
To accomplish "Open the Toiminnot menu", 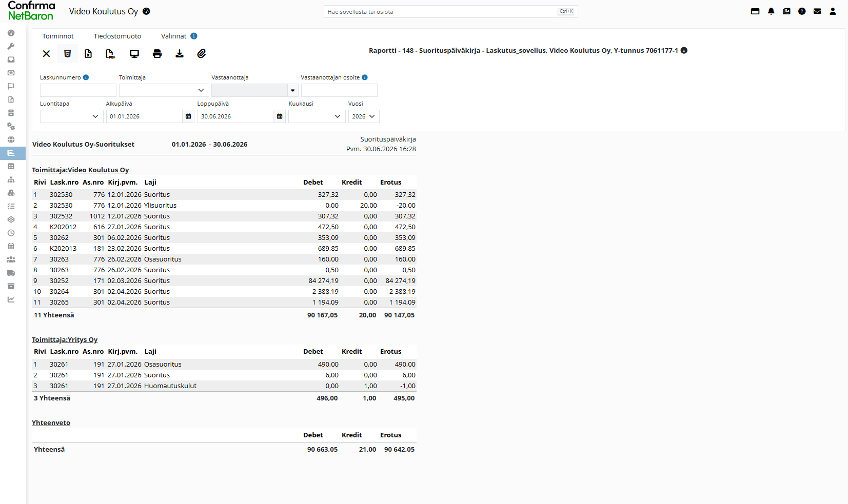I will (x=58, y=36).
